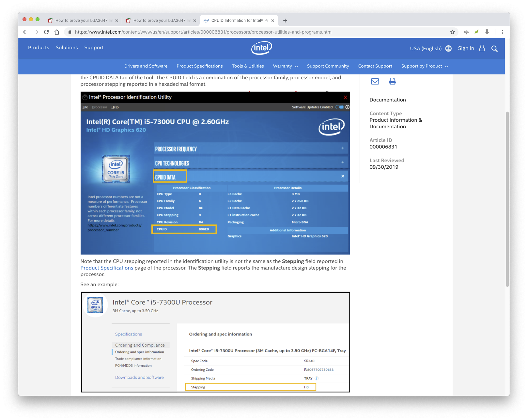The width and height of the screenshot is (528, 420).
Task: Go forward in browser history
Action: click(36, 32)
